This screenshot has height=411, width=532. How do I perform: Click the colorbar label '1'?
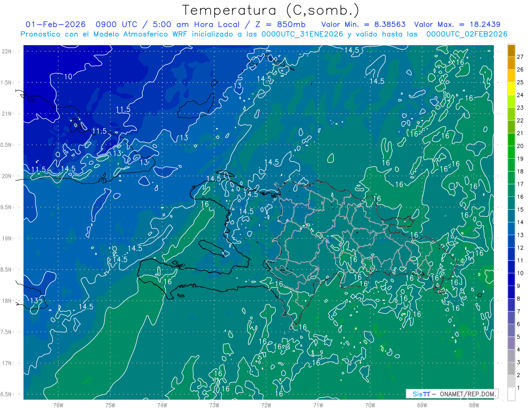(519, 388)
